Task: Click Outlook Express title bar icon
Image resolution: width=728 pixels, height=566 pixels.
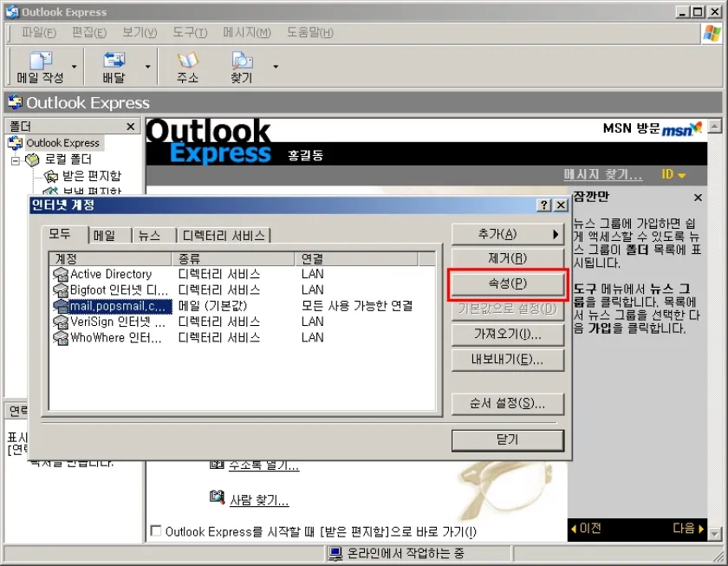Action: (x=12, y=11)
